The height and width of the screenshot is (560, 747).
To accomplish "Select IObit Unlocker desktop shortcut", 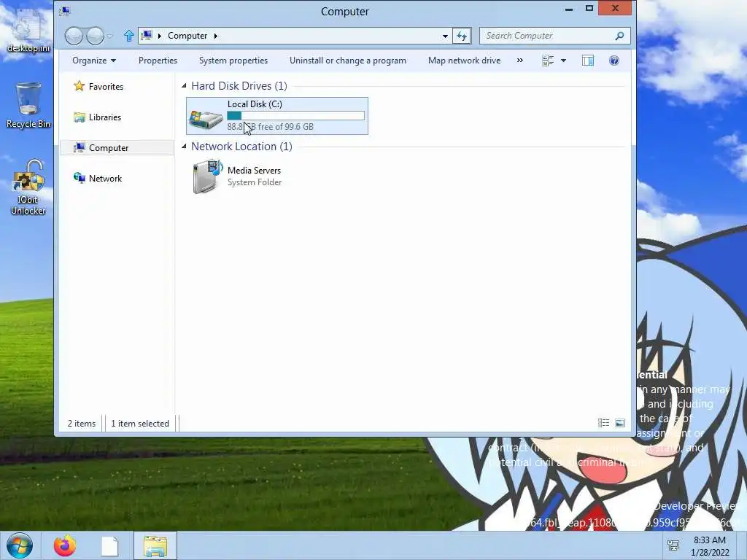I will point(28,187).
